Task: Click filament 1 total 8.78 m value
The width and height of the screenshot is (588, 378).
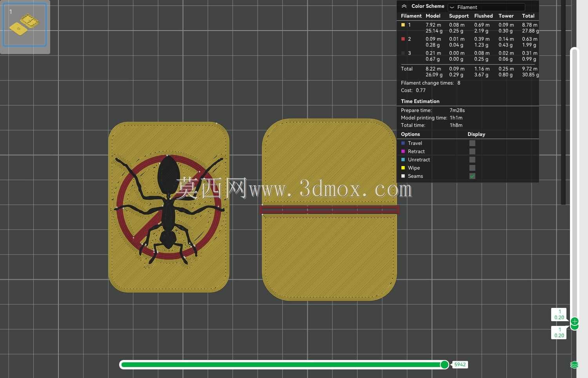Action: 530,25
